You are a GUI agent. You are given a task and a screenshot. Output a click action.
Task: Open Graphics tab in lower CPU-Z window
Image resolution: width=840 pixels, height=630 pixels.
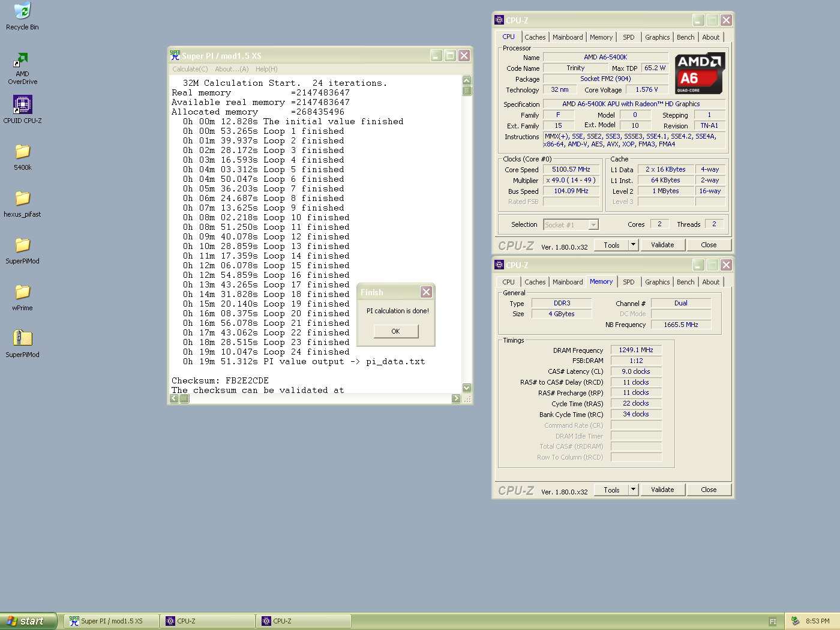pos(657,282)
